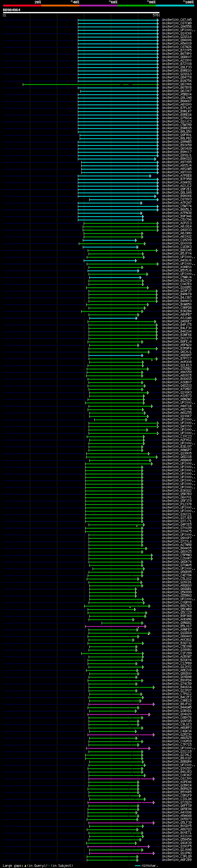Screen dimensions: 197x868
Task: Open the UniRef100_Q6IVK6 hit label
Action: click(x=177, y=84)
